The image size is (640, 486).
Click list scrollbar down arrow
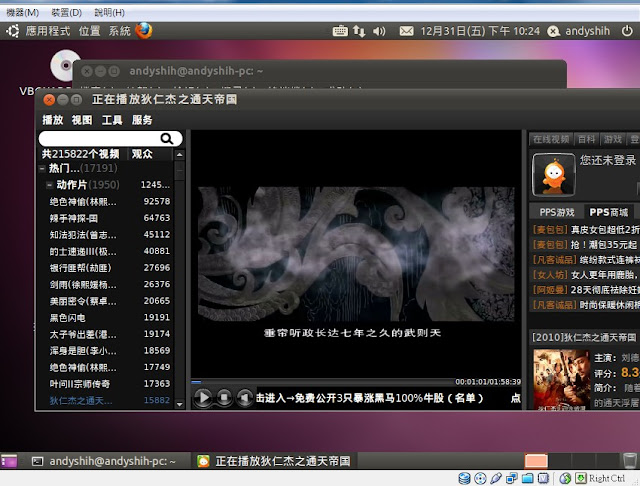pos(179,404)
